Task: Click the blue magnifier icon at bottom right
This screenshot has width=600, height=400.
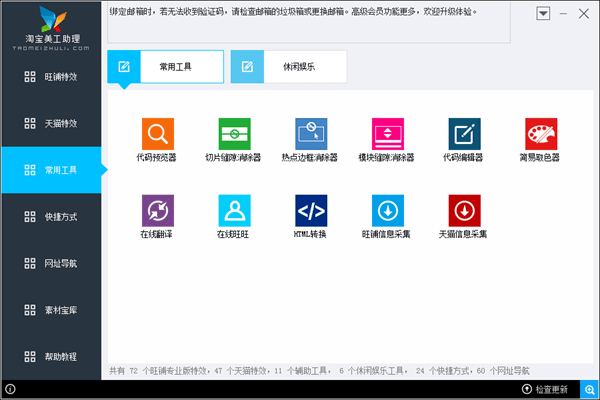Action: tap(590, 389)
